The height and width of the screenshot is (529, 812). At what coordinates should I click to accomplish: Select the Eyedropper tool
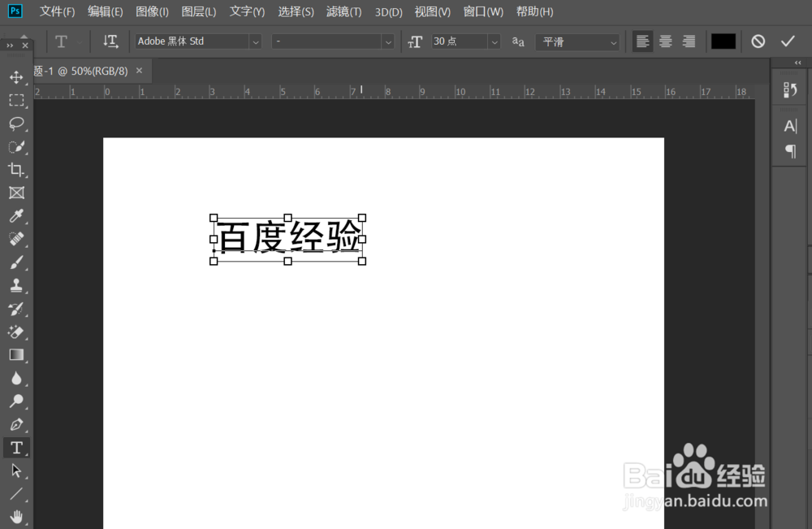(x=16, y=215)
